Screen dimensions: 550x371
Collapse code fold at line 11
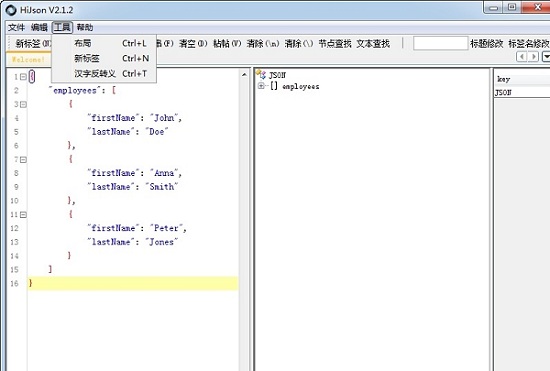[23, 214]
